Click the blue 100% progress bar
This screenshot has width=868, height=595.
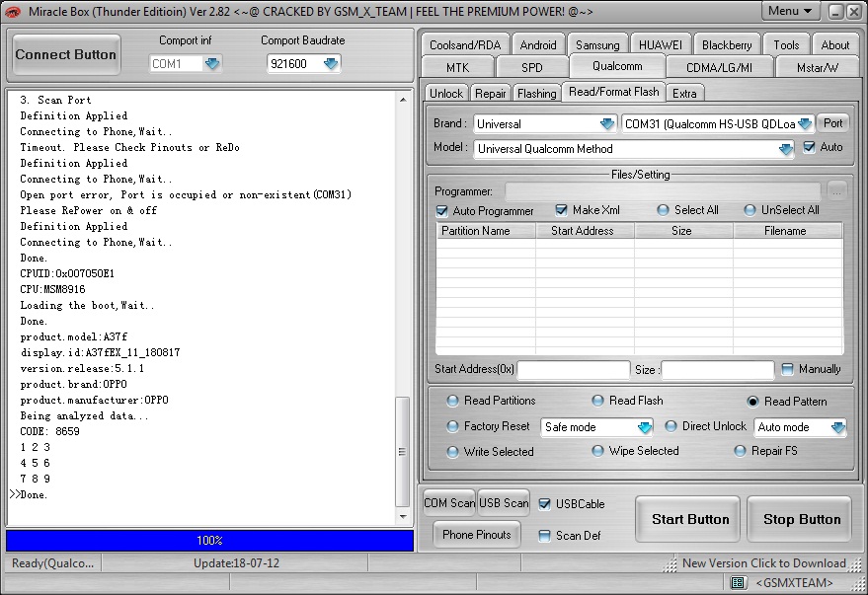coord(209,541)
